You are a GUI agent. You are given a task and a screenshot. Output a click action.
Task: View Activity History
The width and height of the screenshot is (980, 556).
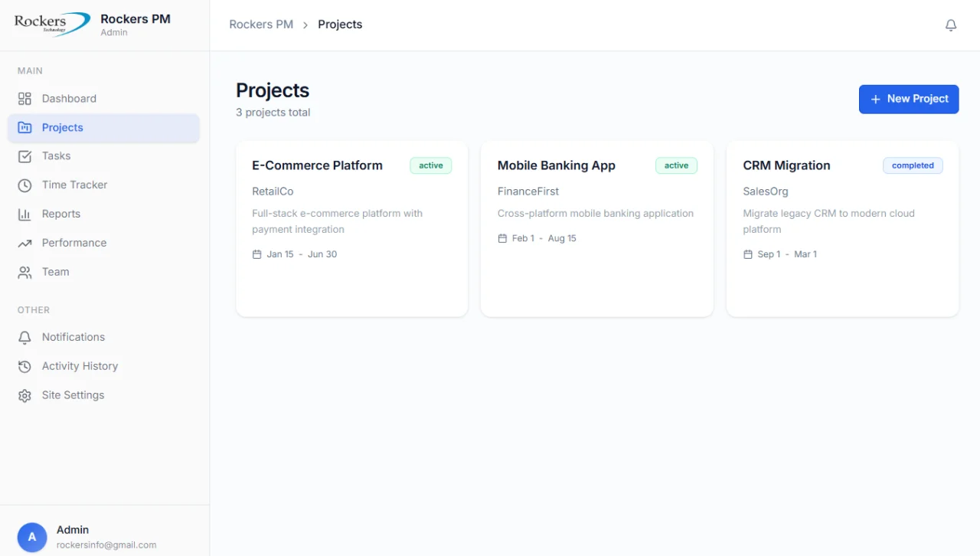pos(103,367)
